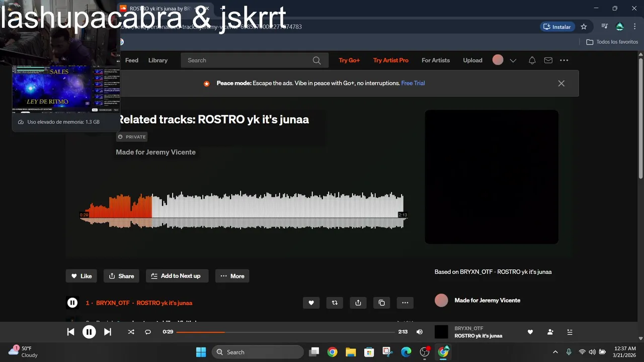The image size is (644, 362).
Task: Open the volume control speaker icon
Action: click(x=420, y=332)
